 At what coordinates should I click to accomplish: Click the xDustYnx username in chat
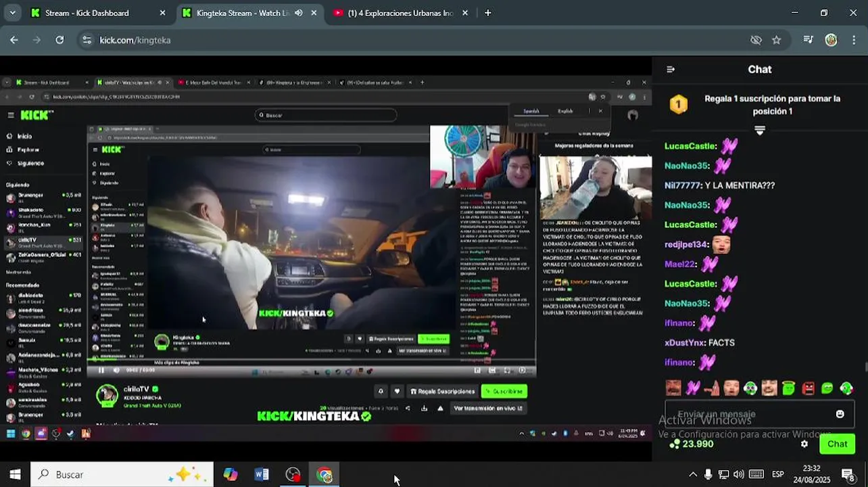684,343
